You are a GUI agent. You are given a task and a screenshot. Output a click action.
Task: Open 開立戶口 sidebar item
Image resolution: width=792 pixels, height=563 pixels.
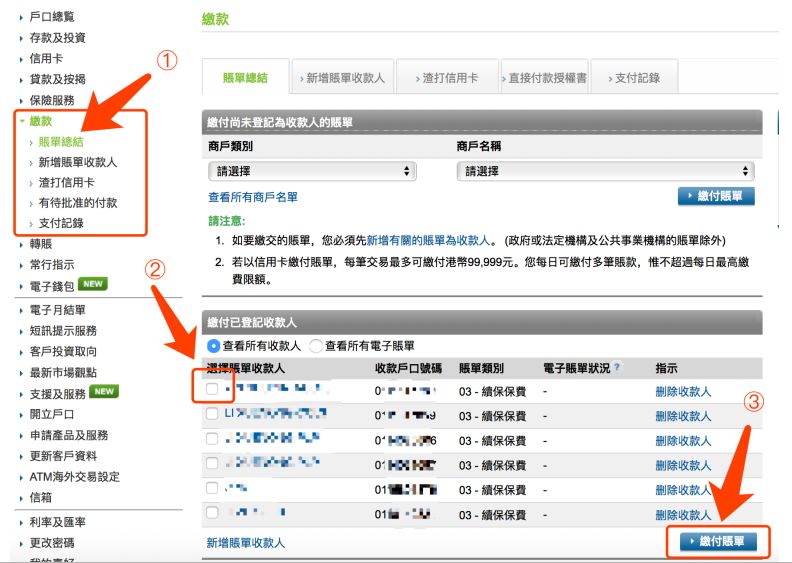(x=52, y=414)
